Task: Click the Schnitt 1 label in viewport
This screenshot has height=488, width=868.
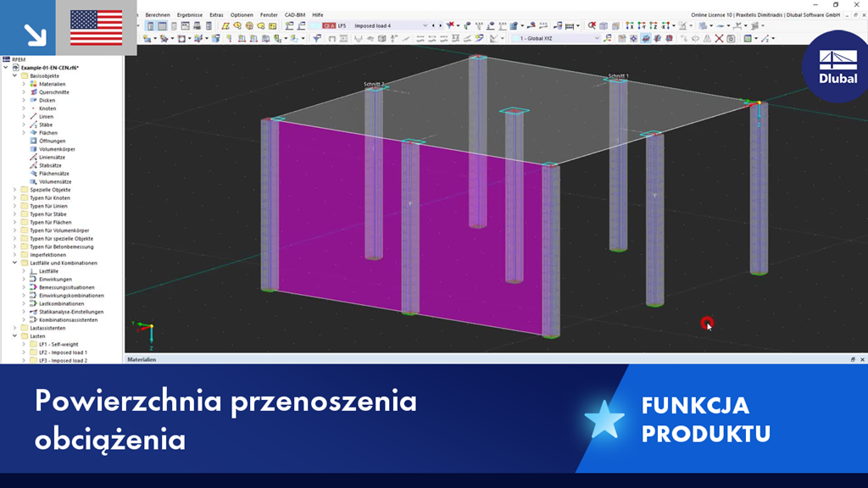Action: [618, 75]
